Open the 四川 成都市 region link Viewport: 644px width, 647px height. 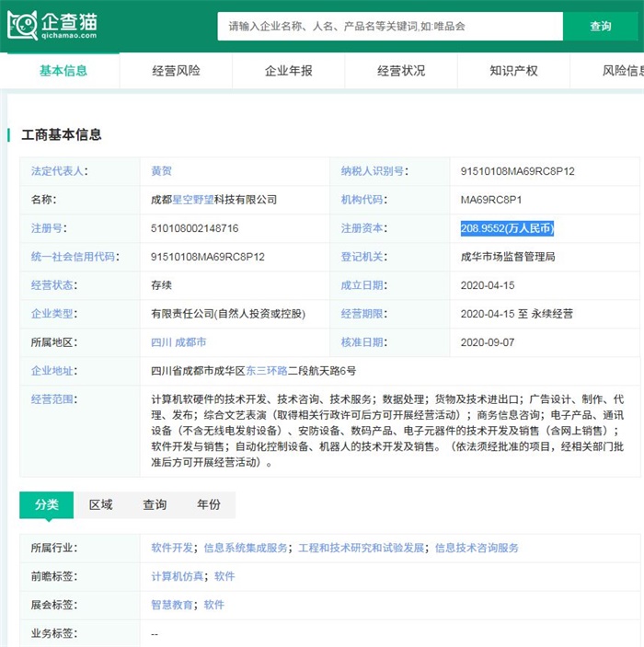(178, 342)
